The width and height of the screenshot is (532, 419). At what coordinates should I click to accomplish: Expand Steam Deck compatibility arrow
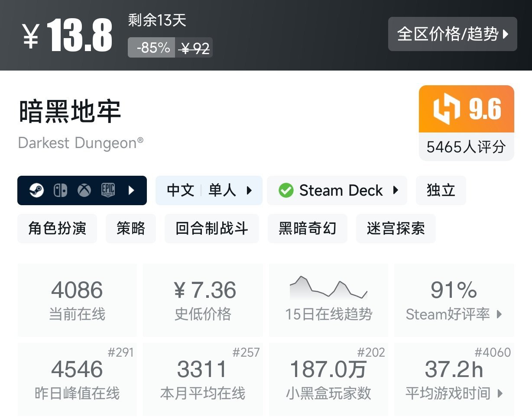click(x=396, y=190)
